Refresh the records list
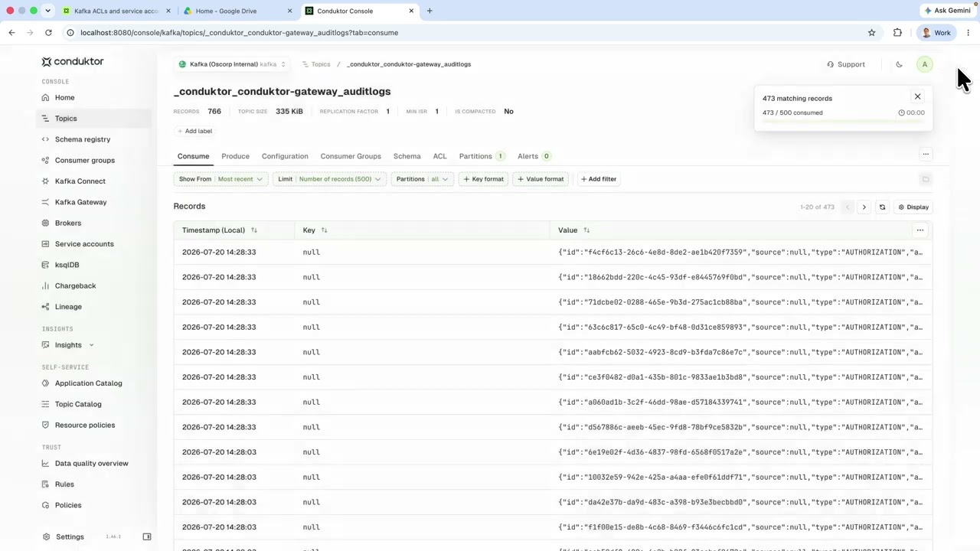This screenshot has height=551, width=980. tap(882, 207)
